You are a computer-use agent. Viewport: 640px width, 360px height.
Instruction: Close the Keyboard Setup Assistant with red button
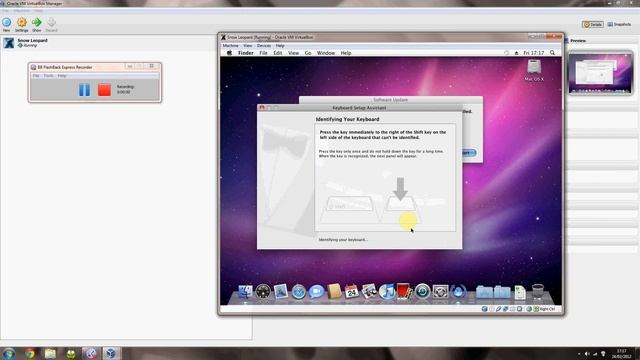tap(262, 108)
